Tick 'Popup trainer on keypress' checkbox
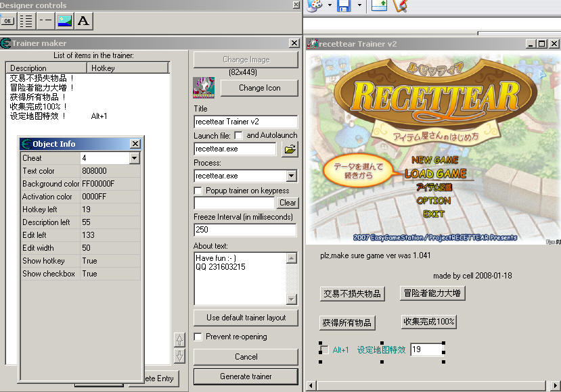 tap(198, 191)
